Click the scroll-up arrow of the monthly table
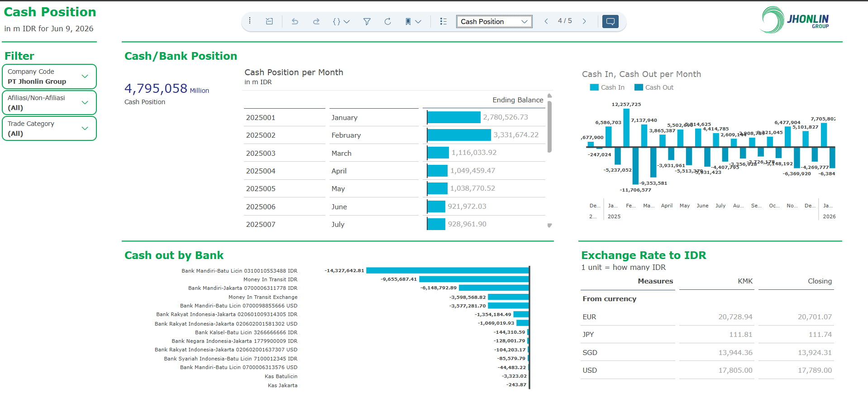Viewport: 868px width, 413px height. 549,96
